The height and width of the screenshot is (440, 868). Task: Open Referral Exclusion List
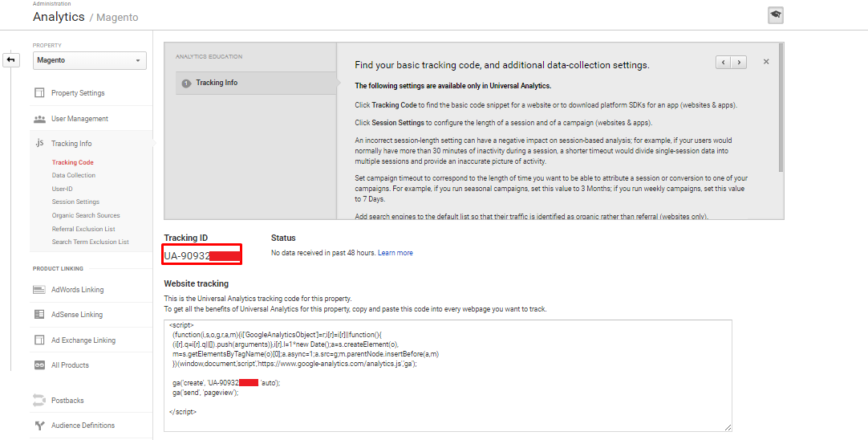pyautogui.click(x=83, y=229)
